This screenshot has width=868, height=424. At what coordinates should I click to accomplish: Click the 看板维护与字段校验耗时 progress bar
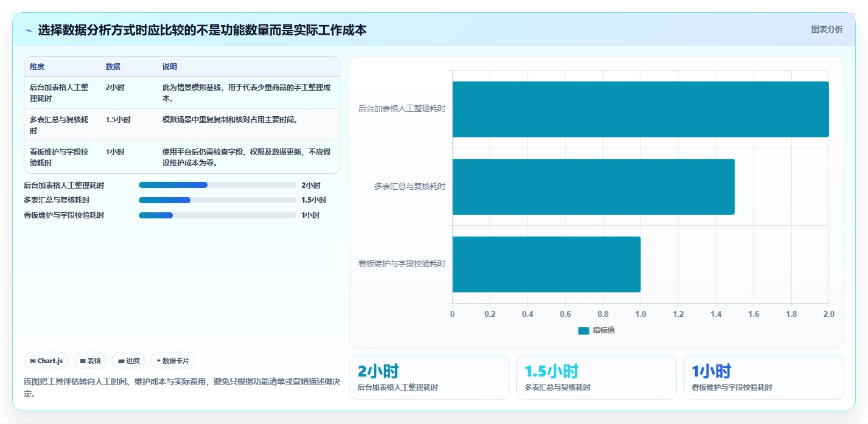pos(217,215)
